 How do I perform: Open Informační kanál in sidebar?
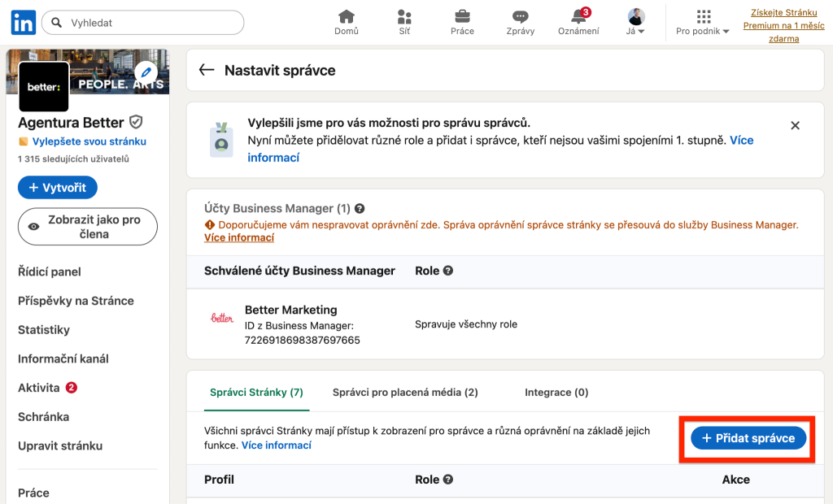point(63,358)
